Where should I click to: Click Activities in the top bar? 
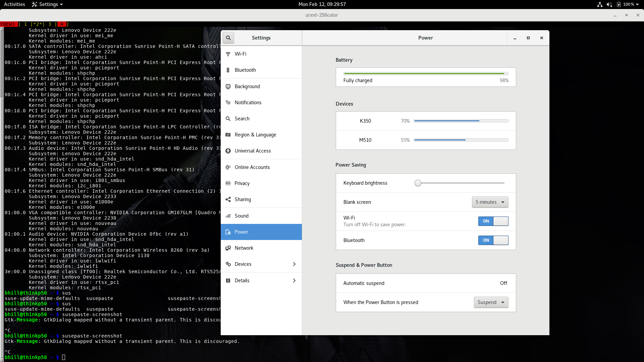click(x=14, y=4)
